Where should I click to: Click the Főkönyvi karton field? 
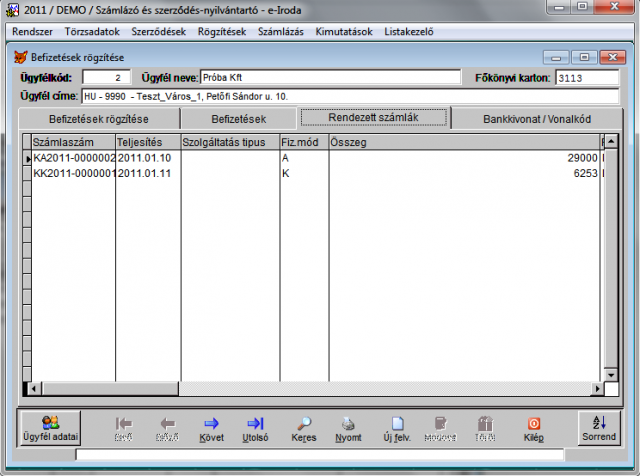pyautogui.click(x=589, y=77)
